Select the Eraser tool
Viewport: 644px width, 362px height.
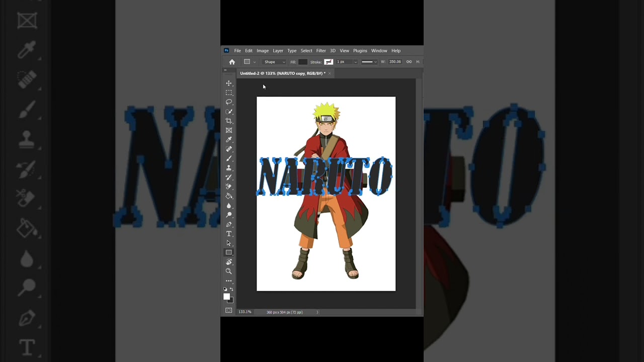click(229, 187)
